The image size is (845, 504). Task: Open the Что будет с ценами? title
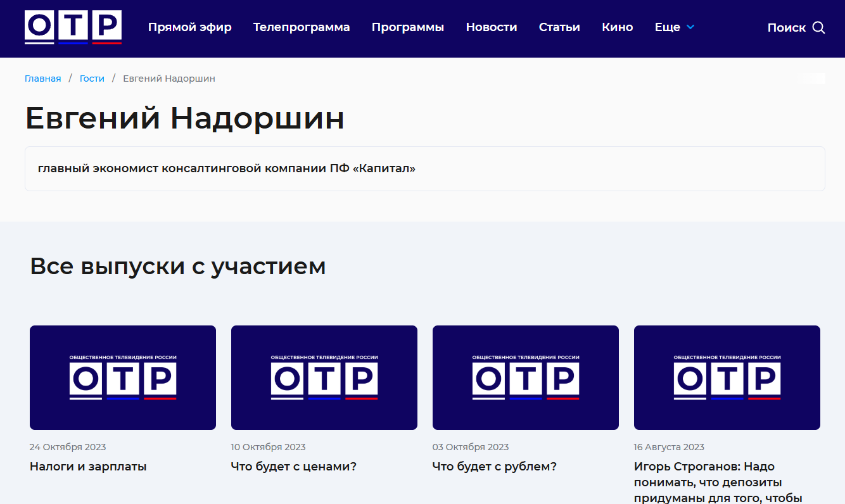coord(294,467)
